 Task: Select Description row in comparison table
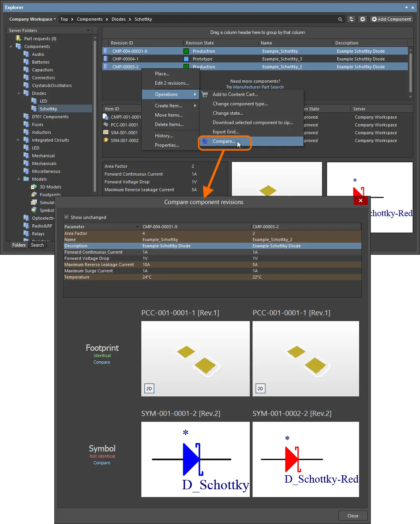click(212, 246)
